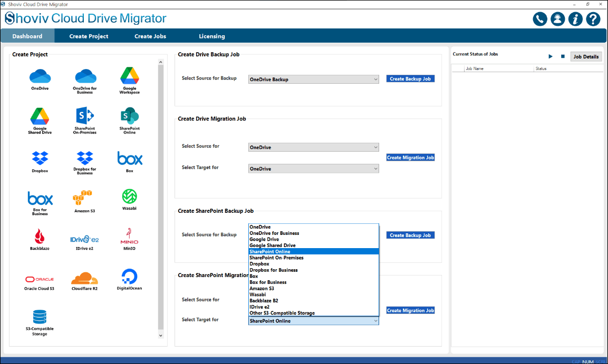Choose Google Shared Drive list option
608x364 pixels.
(313, 245)
